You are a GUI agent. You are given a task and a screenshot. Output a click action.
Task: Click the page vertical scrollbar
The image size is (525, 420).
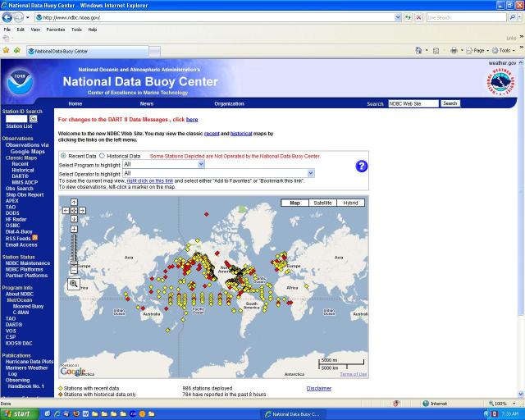521,228
